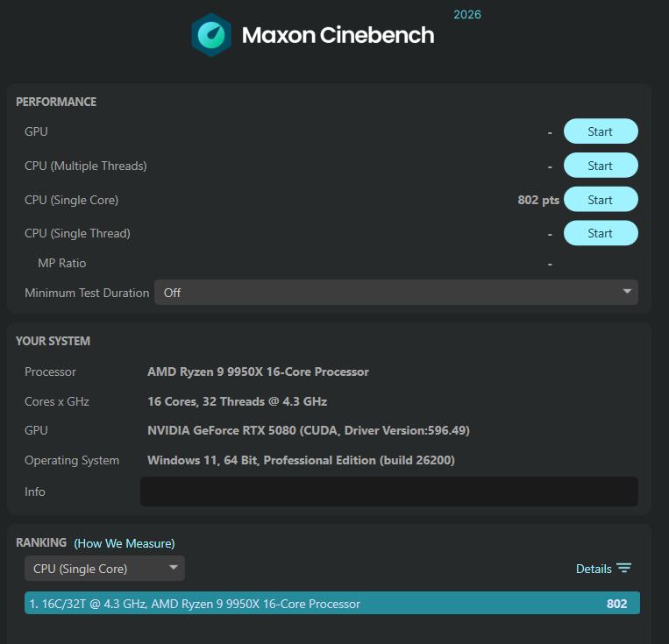
Task: Click the MP Ratio label
Action: click(62, 263)
